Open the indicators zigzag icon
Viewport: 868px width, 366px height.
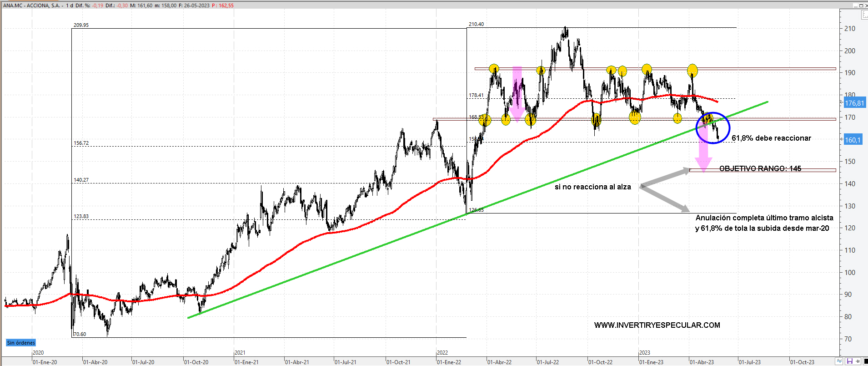839,361
